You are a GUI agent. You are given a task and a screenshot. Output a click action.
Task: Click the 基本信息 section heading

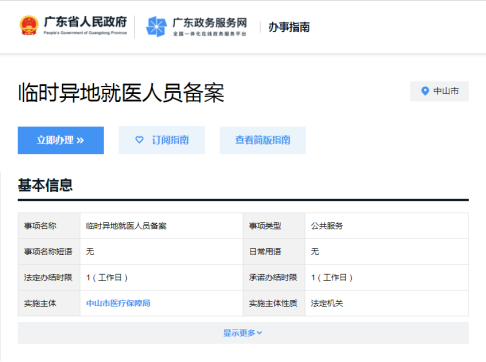click(x=45, y=185)
